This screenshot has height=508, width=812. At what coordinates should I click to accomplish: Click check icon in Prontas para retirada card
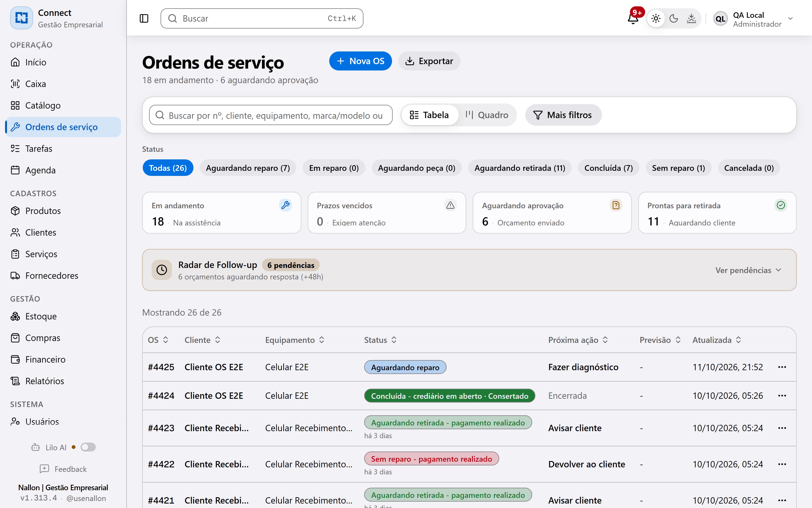click(x=781, y=205)
